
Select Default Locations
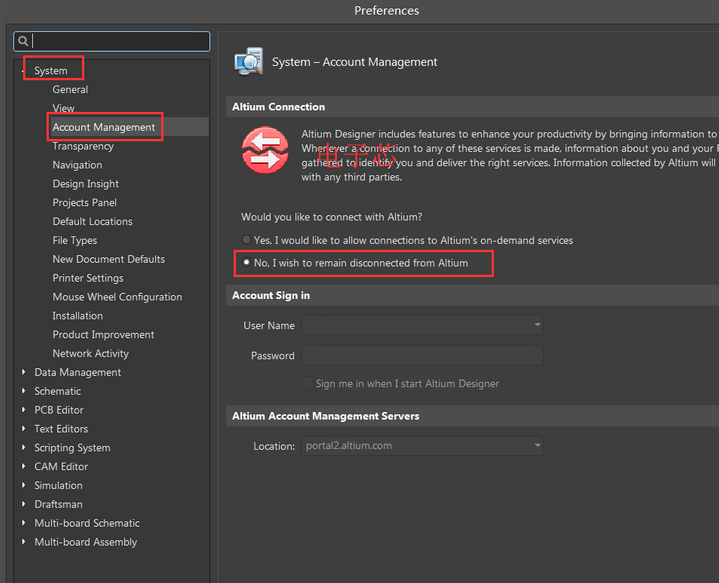pyautogui.click(x=92, y=222)
